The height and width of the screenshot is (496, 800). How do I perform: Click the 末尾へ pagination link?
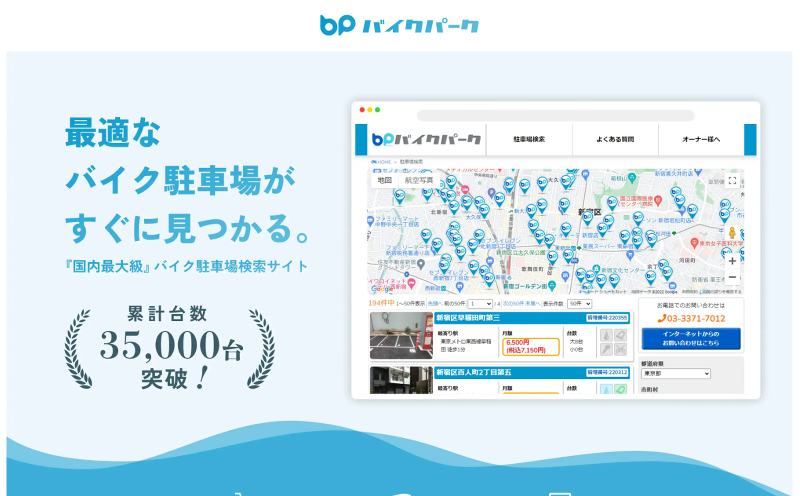533,304
